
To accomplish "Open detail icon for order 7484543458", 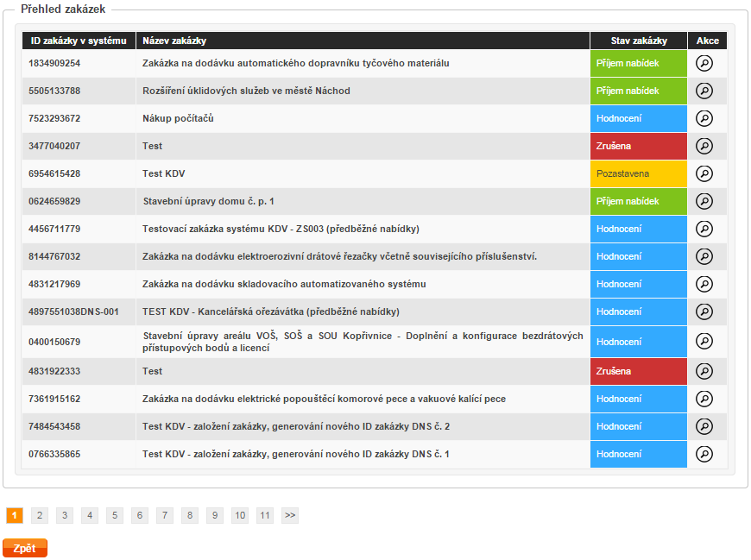I will [704, 426].
